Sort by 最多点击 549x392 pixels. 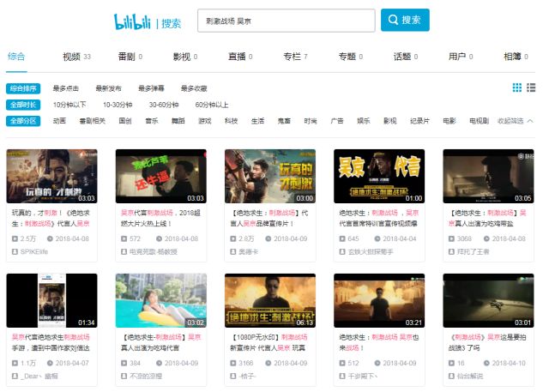click(66, 88)
